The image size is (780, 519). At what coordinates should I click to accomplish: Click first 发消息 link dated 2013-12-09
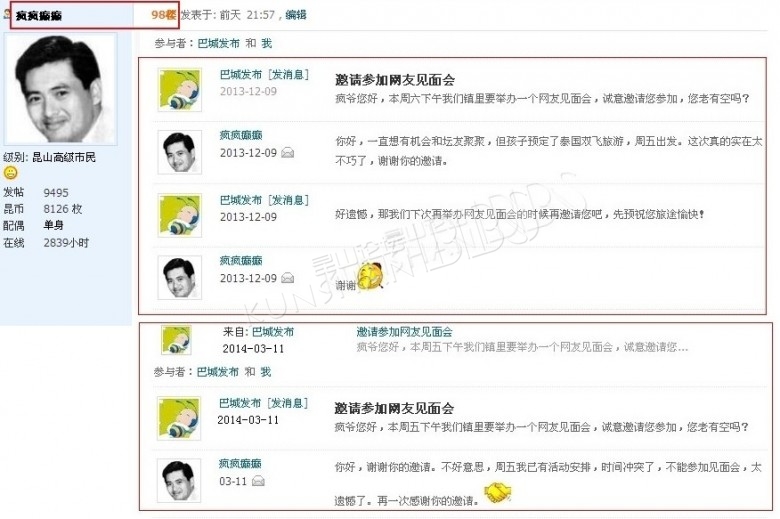click(290, 75)
